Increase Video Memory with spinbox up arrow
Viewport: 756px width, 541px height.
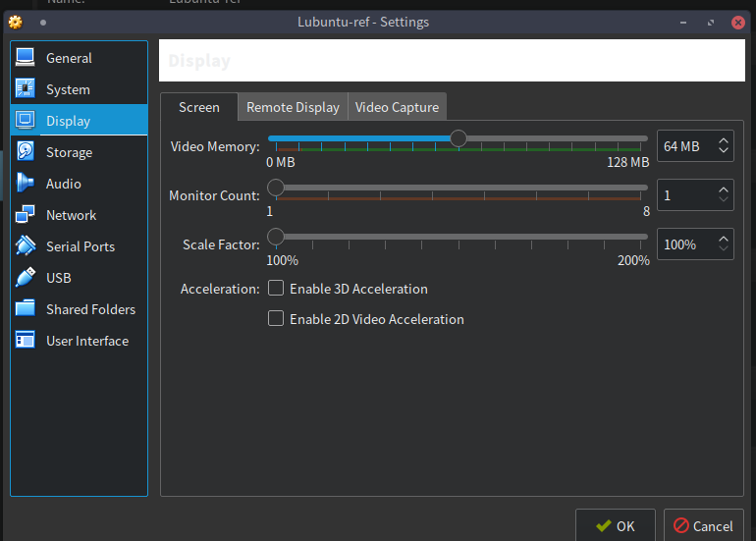tap(724, 140)
